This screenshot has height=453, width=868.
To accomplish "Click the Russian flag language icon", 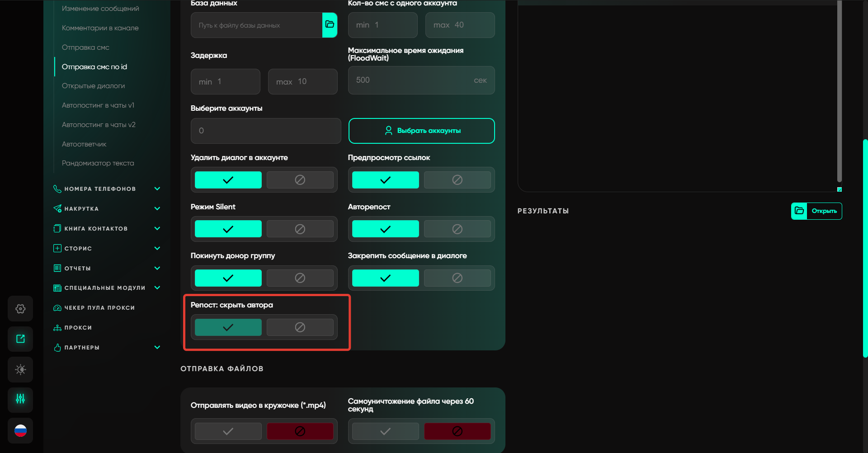I will point(20,430).
